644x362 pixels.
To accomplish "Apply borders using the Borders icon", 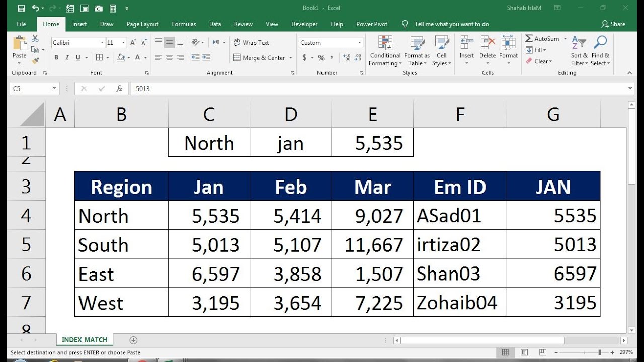I will 99,58.
